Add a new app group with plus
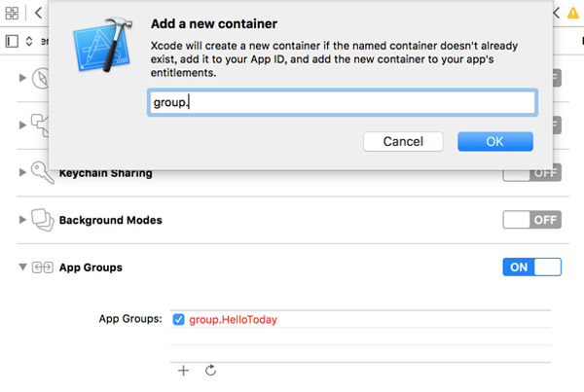This screenshot has width=584, height=392. coord(184,371)
